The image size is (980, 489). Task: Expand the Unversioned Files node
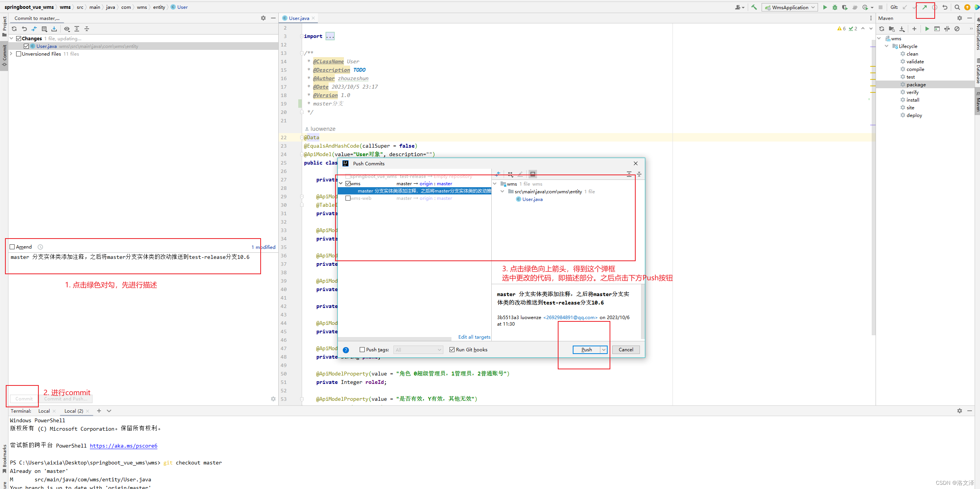(12, 54)
